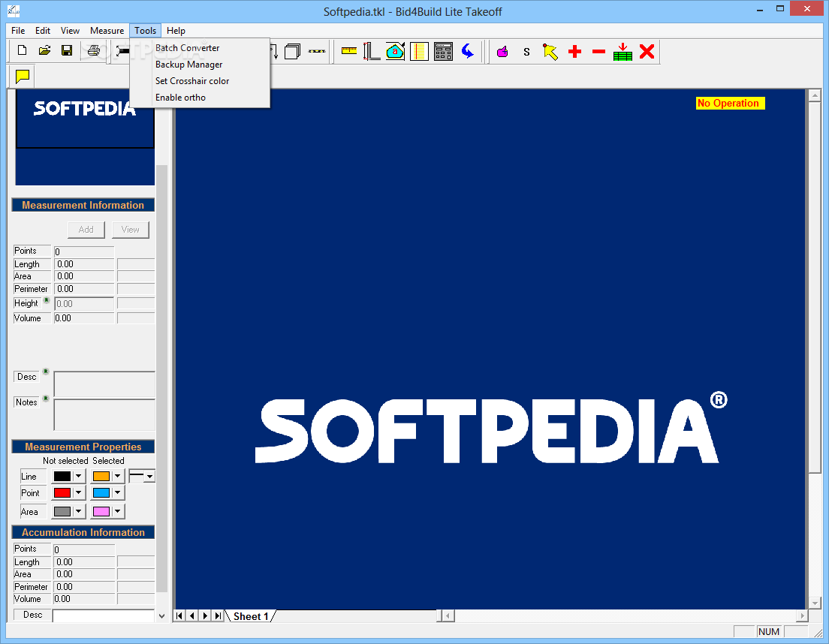The width and height of the screenshot is (829, 644).
Task: Click the blue curved undo arrow
Action: pos(467,51)
